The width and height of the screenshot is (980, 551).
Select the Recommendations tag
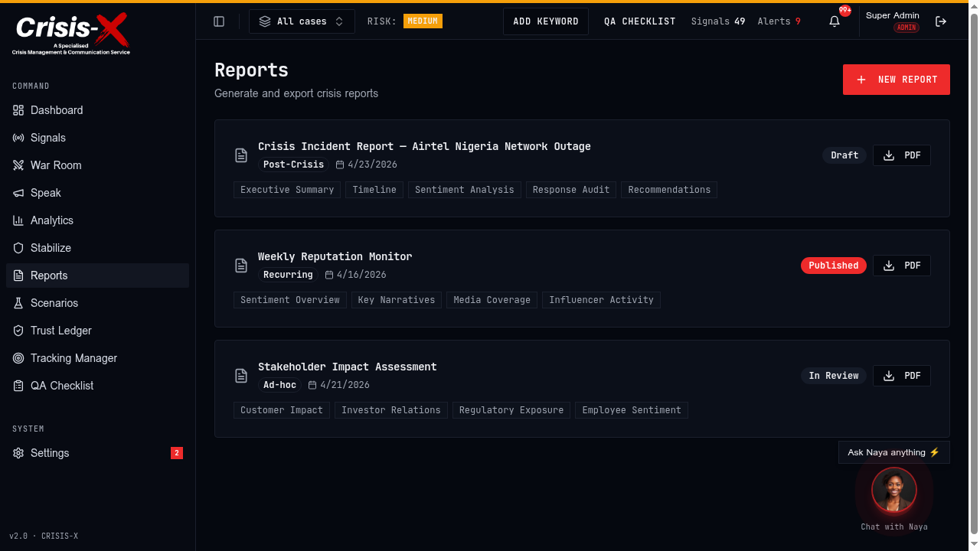(669, 190)
